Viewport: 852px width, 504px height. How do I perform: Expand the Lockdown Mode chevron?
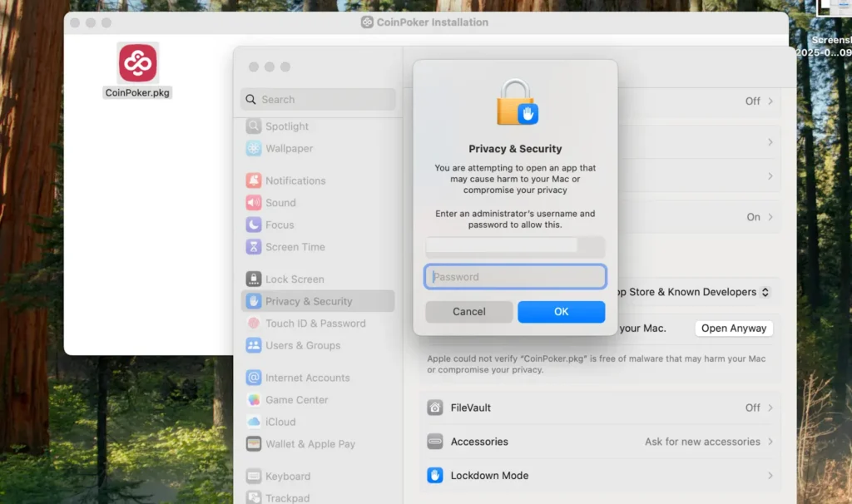click(770, 476)
